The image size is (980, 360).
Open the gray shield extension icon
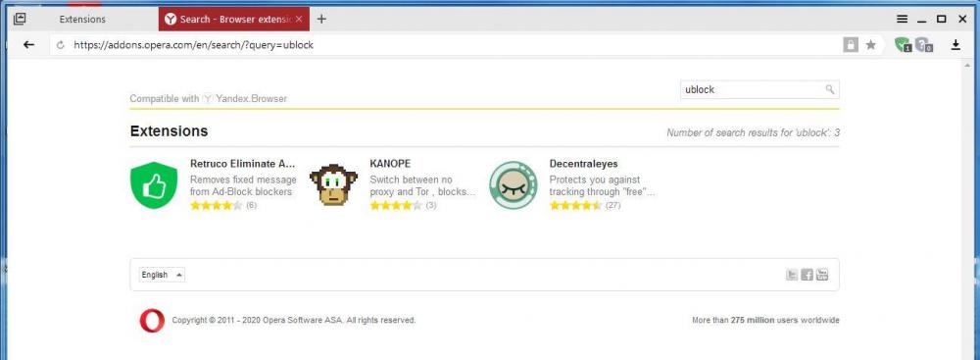(x=924, y=45)
